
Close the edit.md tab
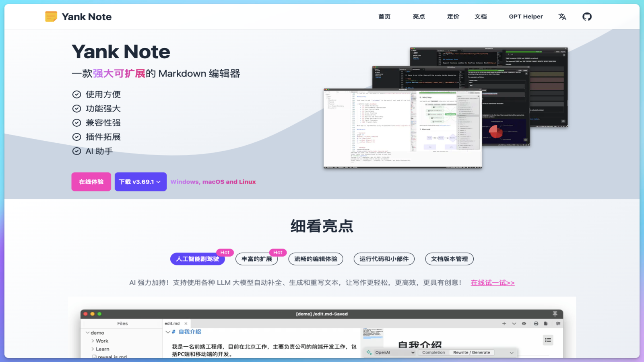pyautogui.click(x=186, y=323)
